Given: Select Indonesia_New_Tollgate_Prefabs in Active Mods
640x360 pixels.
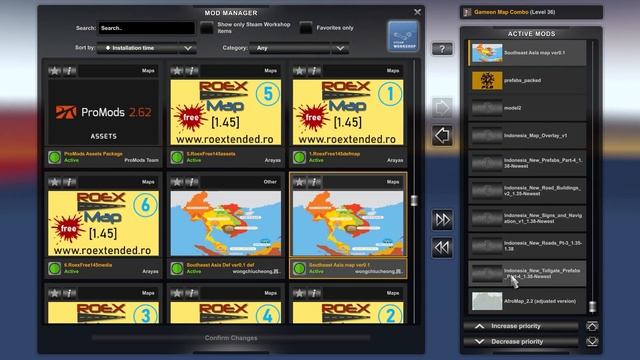Looking at the screenshot, I should [x=527, y=273].
